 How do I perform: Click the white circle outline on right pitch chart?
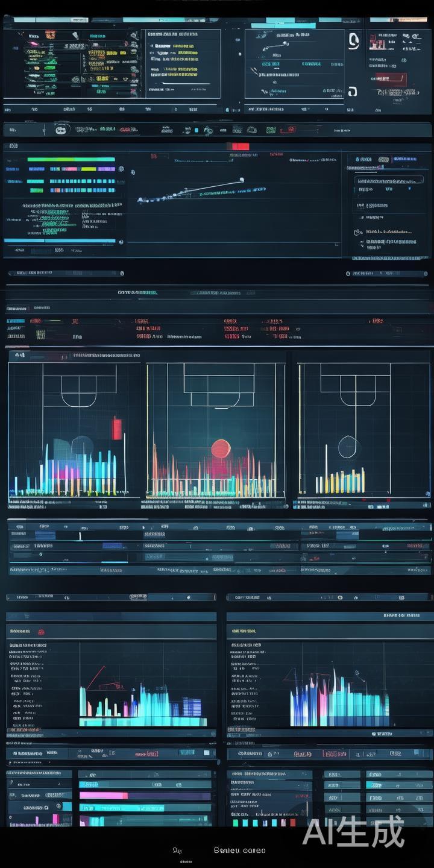348,447
